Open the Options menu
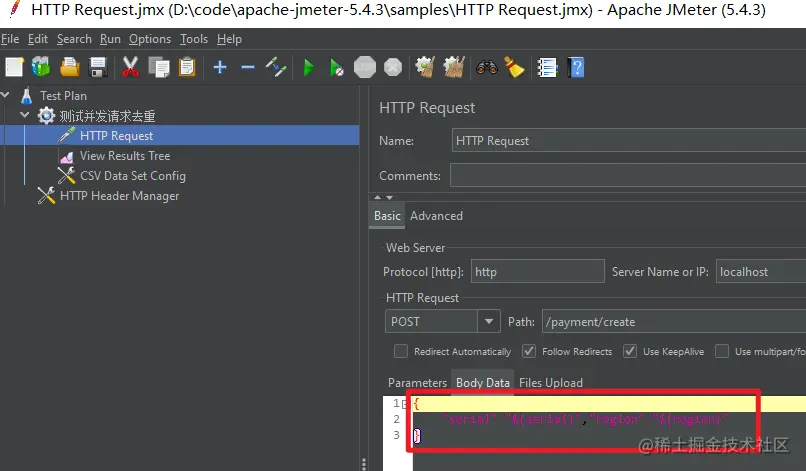 point(150,39)
